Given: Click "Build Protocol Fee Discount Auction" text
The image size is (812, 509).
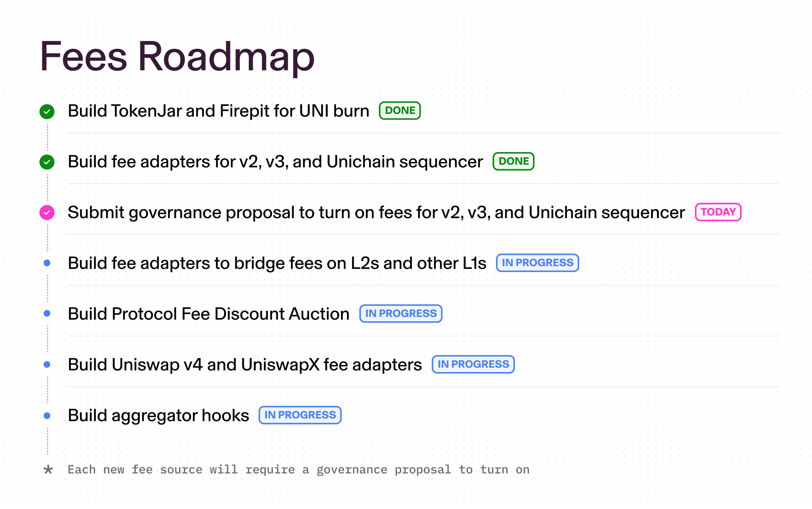Looking at the screenshot, I should click(209, 314).
